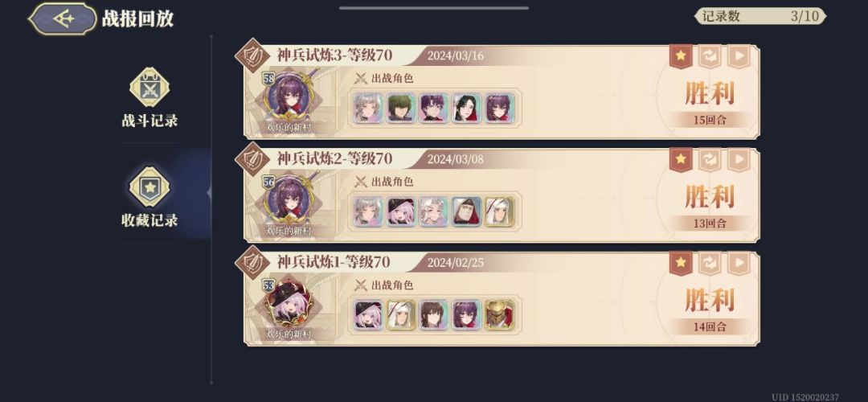
Task: Click the 记录数 3/10 counter
Action: tap(760, 16)
